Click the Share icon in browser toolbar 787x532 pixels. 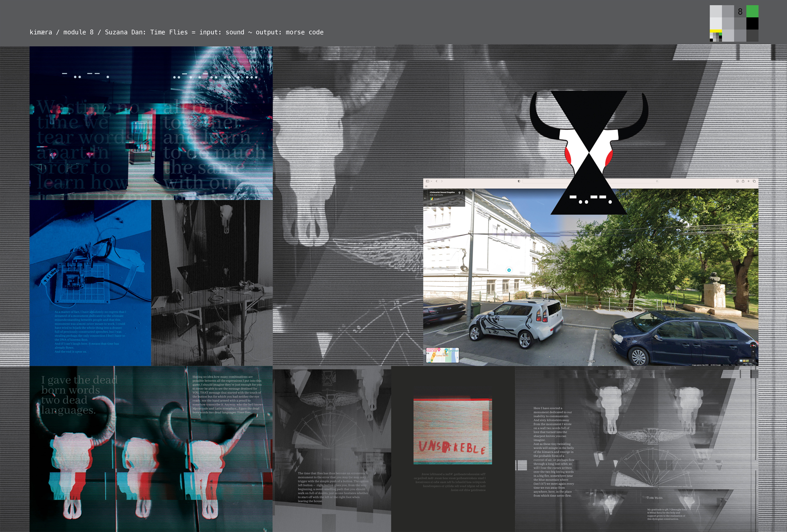[743, 181]
